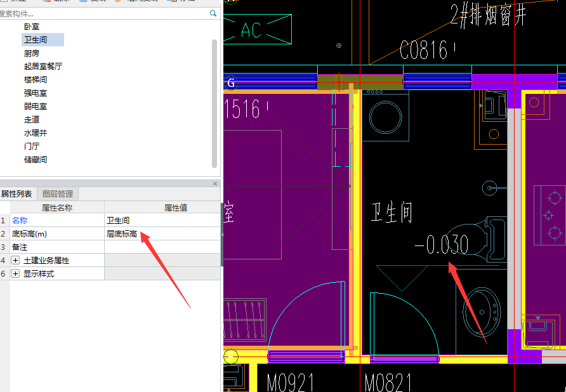This screenshot has height=392, width=566.
Task: Select 起居室餐厅 in the component list
Action: point(43,67)
